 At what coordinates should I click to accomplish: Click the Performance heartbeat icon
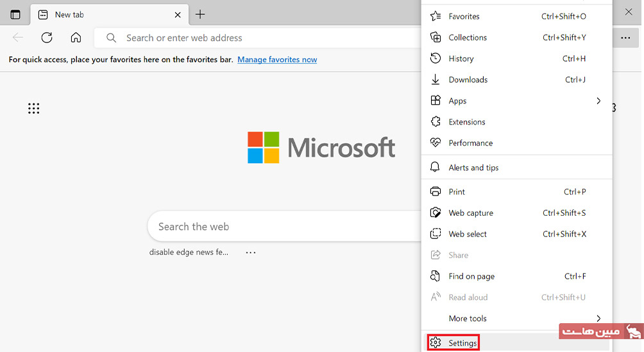(436, 143)
